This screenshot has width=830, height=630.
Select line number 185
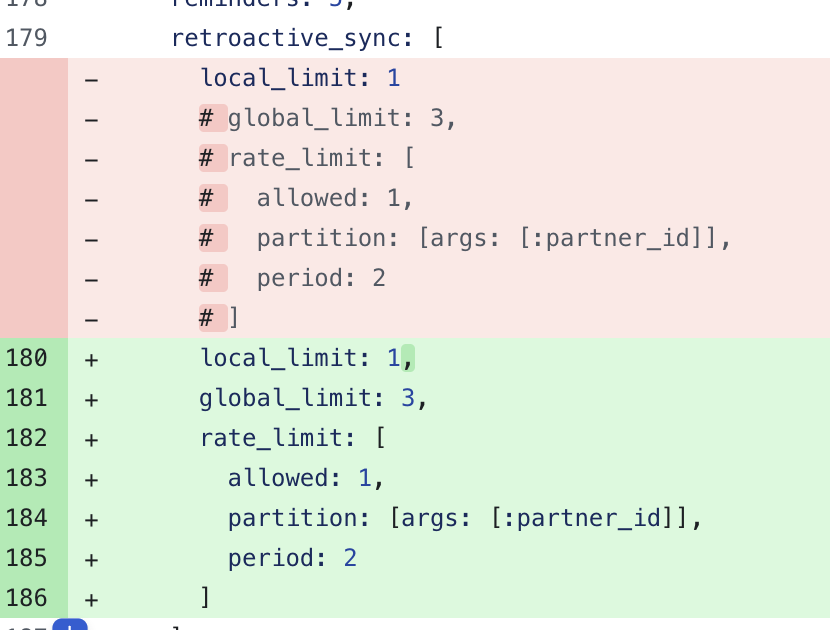[26, 559]
